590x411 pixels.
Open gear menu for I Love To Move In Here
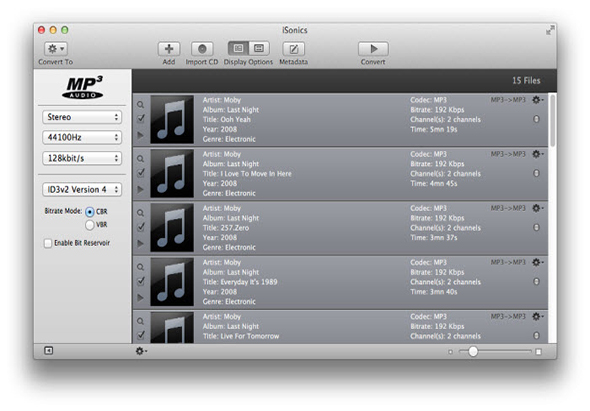(537, 154)
